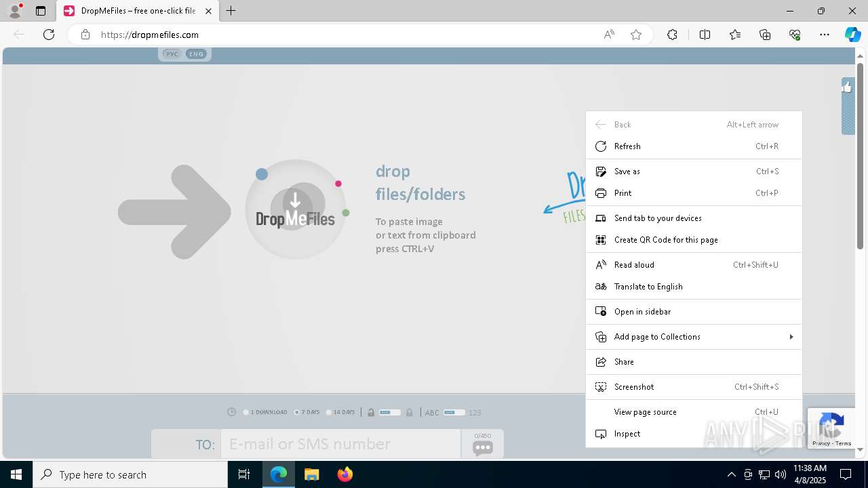868x488 pixels.
Task: Click the E-mail or SMS number field
Action: 340,444
